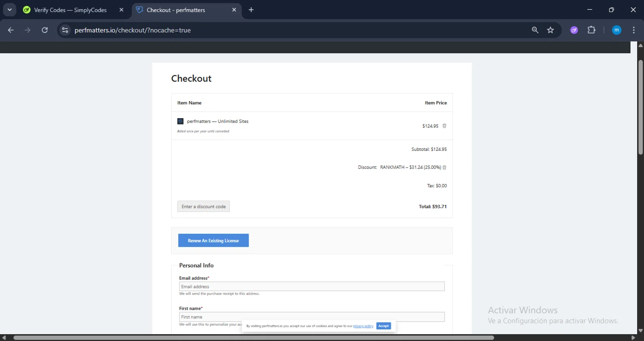Viewport: 644px width, 341px height.
Task: Open Chrome profile avatar 'm'
Action: click(x=617, y=30)
